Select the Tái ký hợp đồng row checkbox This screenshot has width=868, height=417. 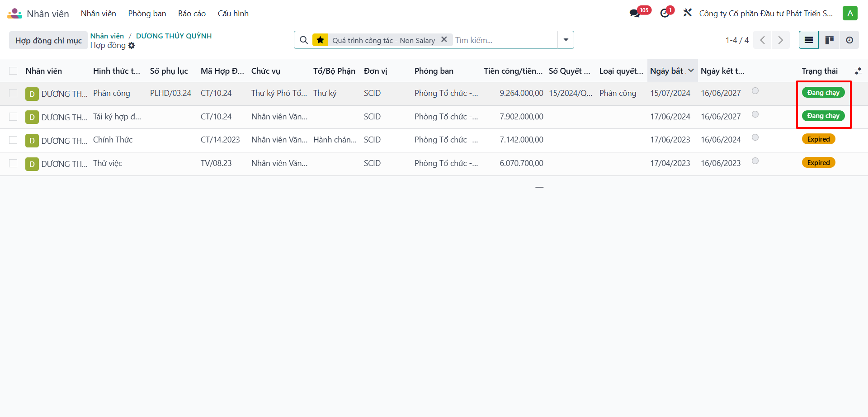click(13, 117)
